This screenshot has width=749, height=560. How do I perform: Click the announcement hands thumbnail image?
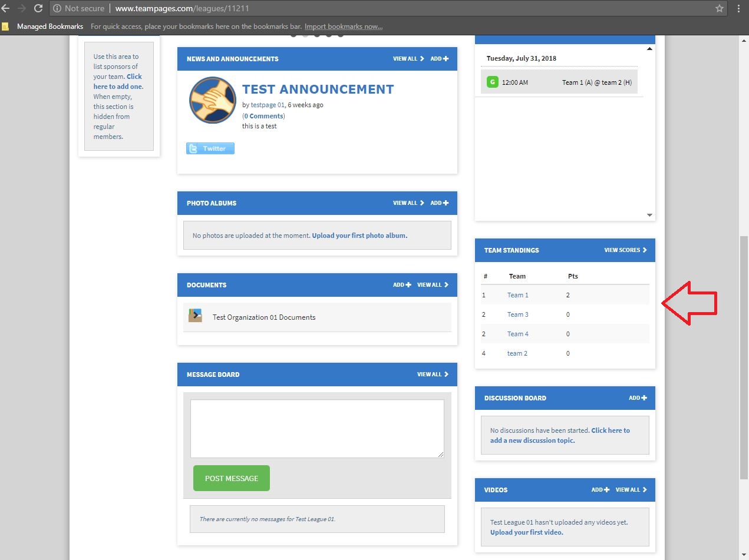[212, 100]
